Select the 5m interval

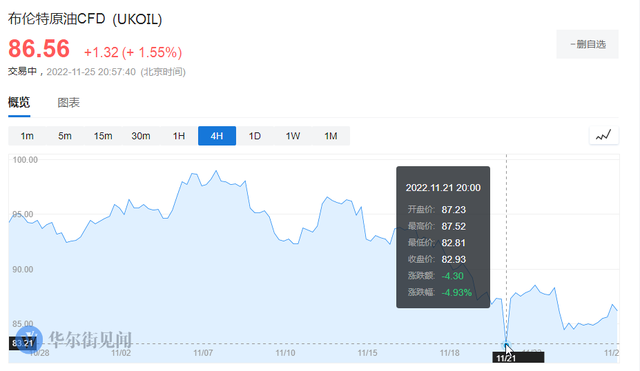65,136
